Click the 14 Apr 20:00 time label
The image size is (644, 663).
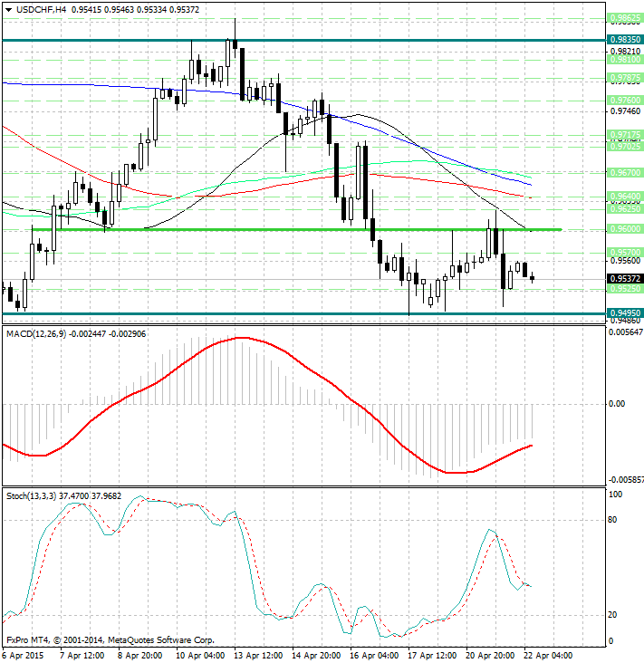coord(316,656)
